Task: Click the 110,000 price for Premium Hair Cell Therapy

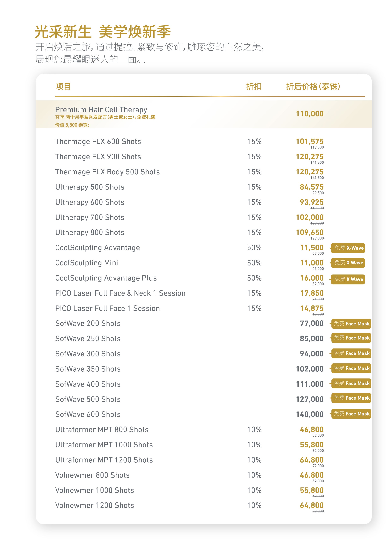Action: (310, 114)
